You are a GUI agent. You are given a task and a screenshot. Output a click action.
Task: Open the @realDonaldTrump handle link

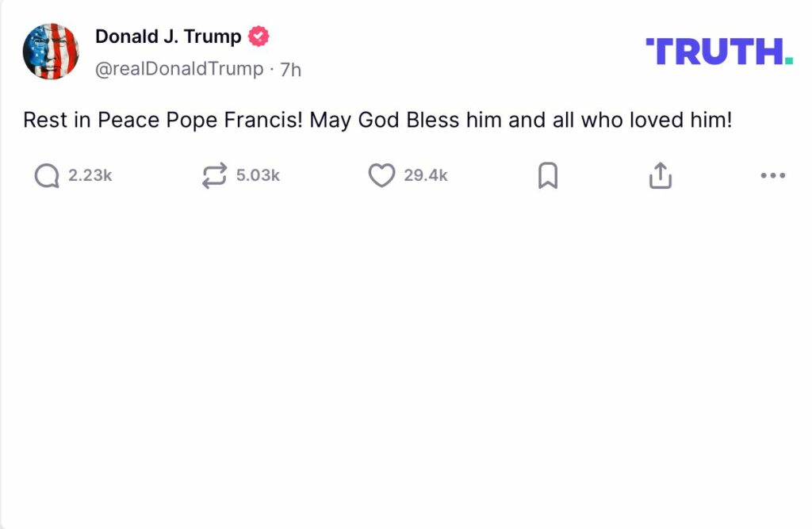[x=179, y=69]
